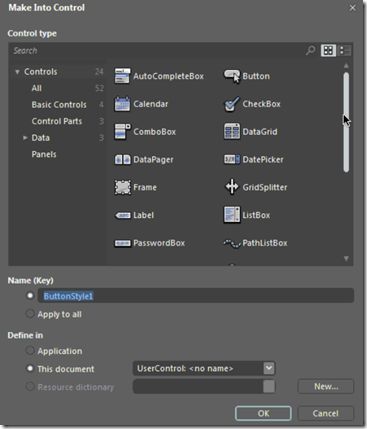
Task: Select the GridSplitter control icon
Action: [x=232, y=187]
